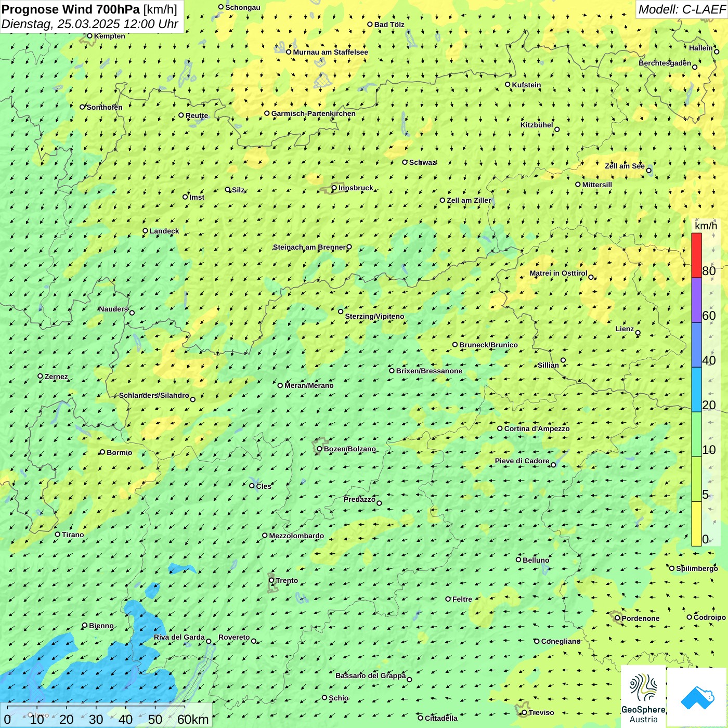Click the 'Rovereto' label
Screen dimensions: 728x728
[234, 637]
